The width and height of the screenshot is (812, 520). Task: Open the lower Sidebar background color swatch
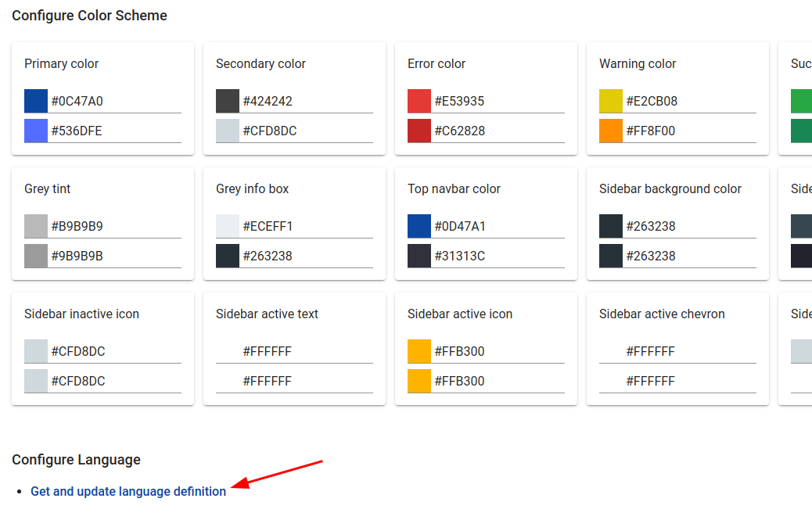pos(610,256)
